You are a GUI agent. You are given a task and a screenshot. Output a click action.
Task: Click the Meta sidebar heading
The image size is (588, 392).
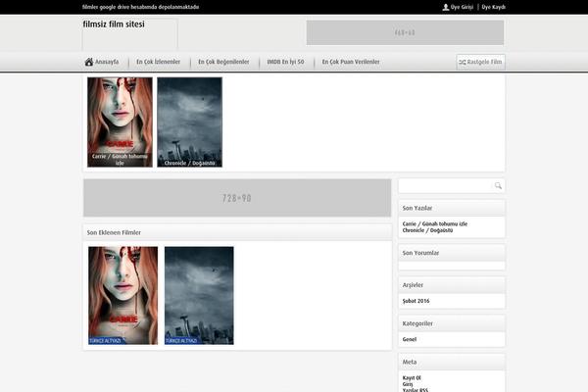(409, 362)
